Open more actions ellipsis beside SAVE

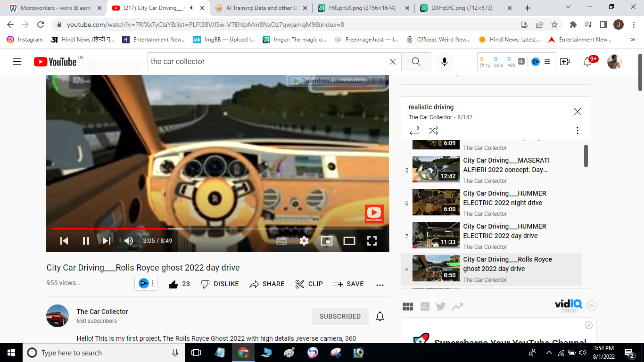click(380, 284)
